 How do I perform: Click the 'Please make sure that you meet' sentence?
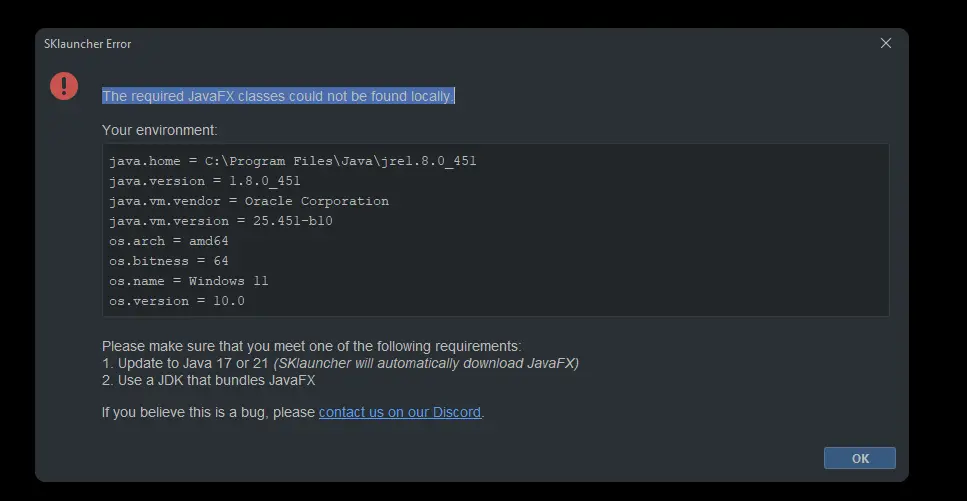coord(311,346)
